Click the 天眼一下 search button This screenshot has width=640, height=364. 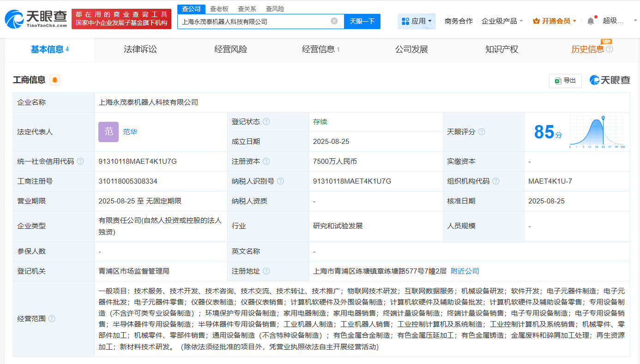(x=362, y=21)
